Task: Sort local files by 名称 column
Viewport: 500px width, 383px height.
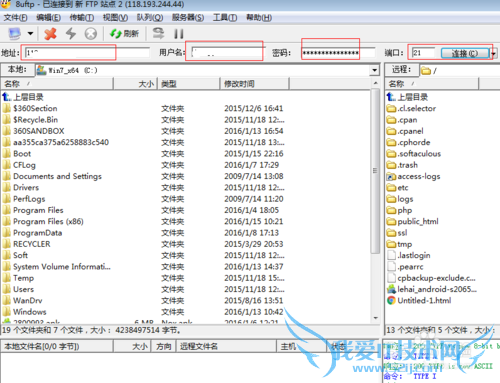Action: [57, 84]
